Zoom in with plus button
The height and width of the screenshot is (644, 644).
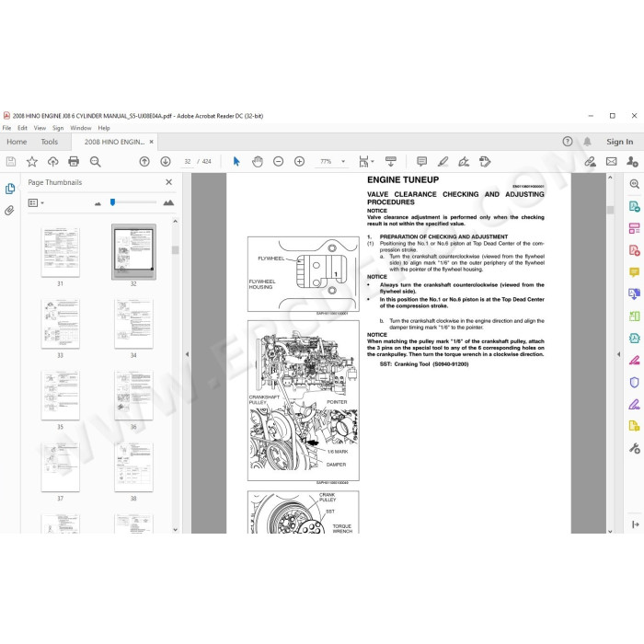coord(299,161)
